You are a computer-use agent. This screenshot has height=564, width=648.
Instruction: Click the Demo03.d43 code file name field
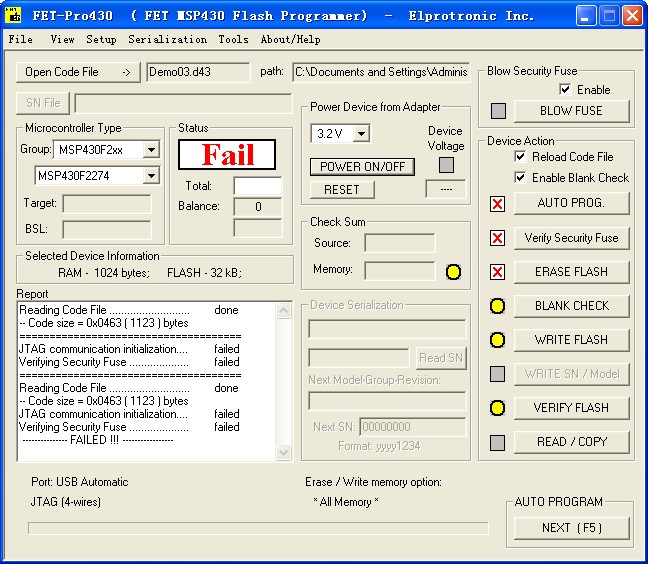[198, 72]
